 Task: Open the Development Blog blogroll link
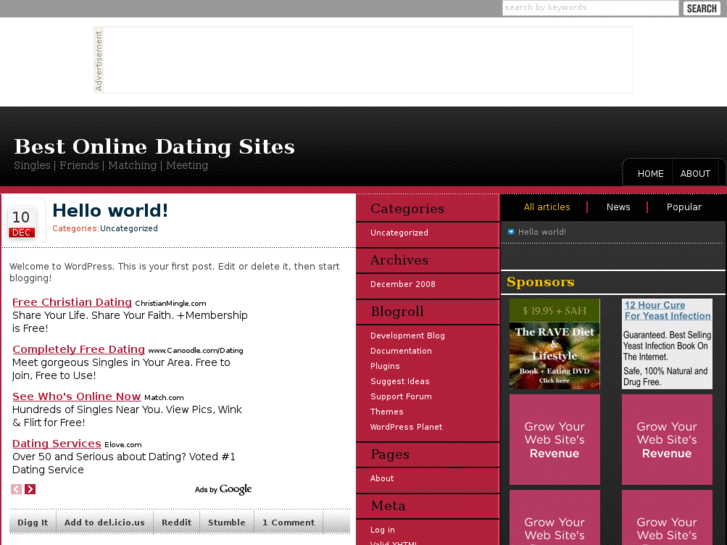pos(408,335)
